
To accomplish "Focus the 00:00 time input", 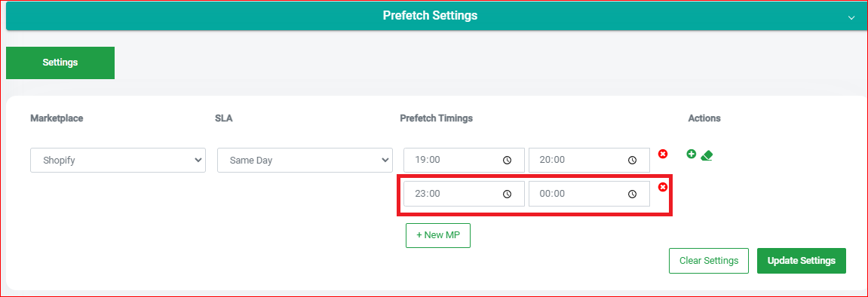I will coord(590,194).
